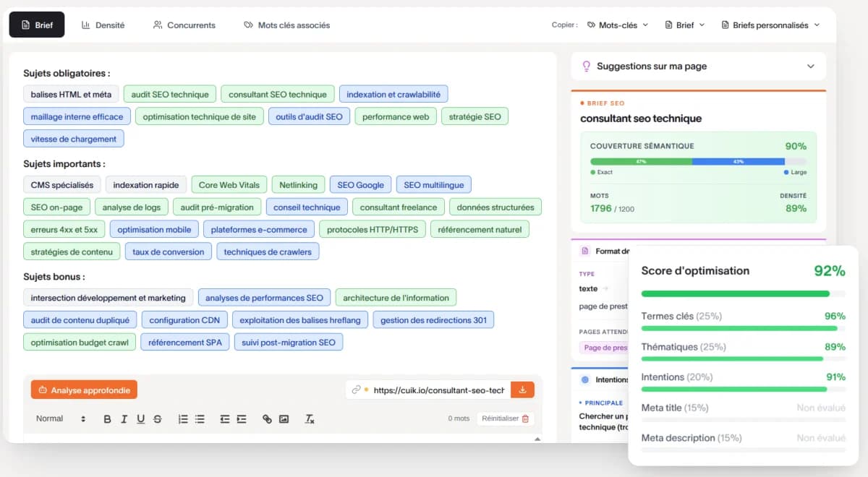Toggle strikethrough formatting in the editor

point(157,418)
